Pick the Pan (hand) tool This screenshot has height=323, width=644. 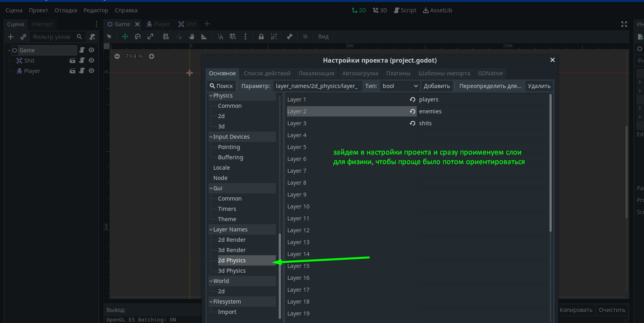(192, 36)
